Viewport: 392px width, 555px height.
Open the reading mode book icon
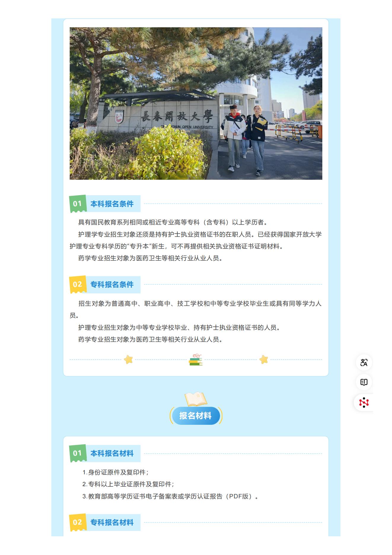pos(364,382)
